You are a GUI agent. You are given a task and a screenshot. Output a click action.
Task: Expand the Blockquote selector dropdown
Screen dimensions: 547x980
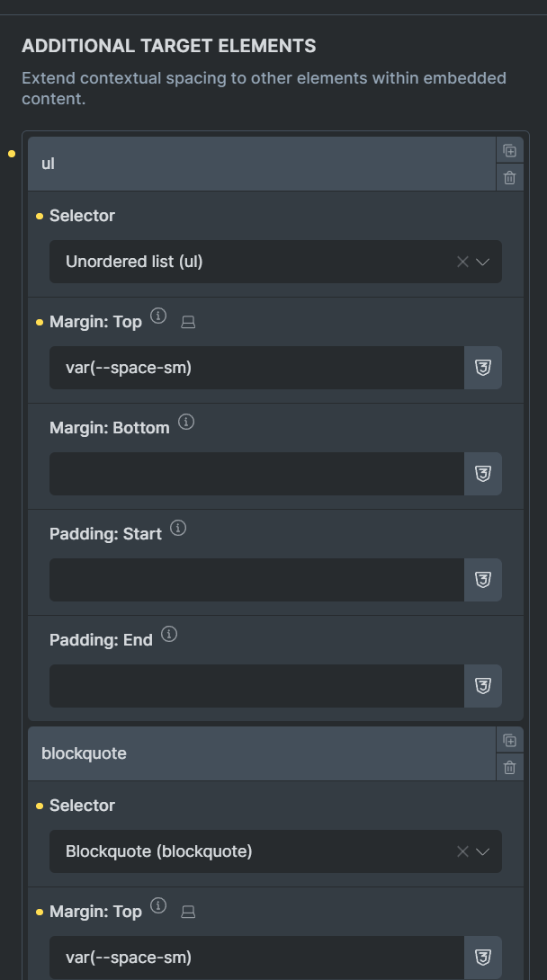(482, 851)
